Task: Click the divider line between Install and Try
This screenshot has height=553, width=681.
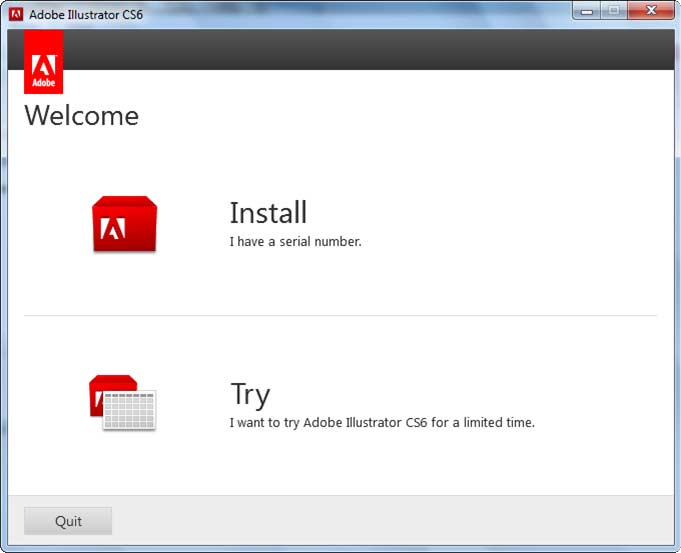Action: 340,316
